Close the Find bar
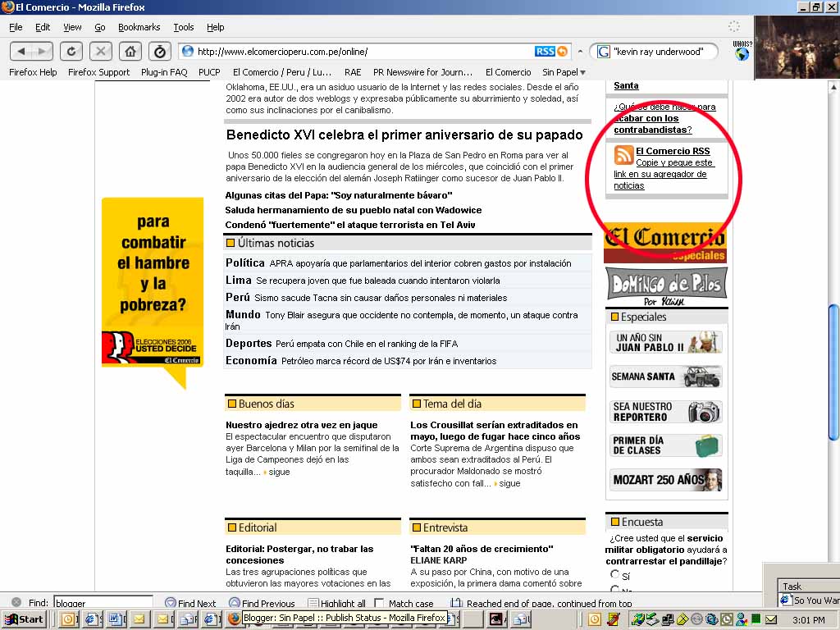 click(16, 603)
